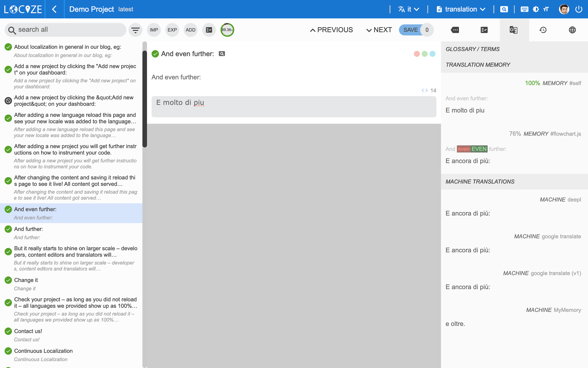Toggle the status icon of "Add a new project &quot;" entry

8,101
